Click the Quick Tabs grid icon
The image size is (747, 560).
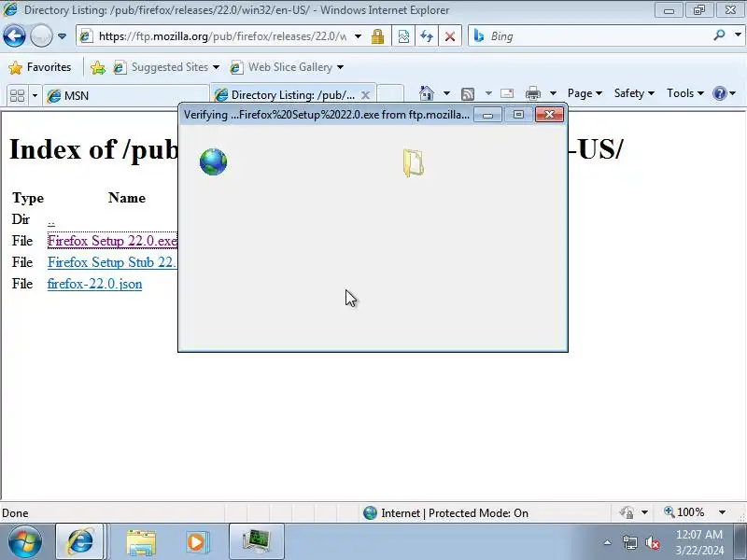(17, 96)
